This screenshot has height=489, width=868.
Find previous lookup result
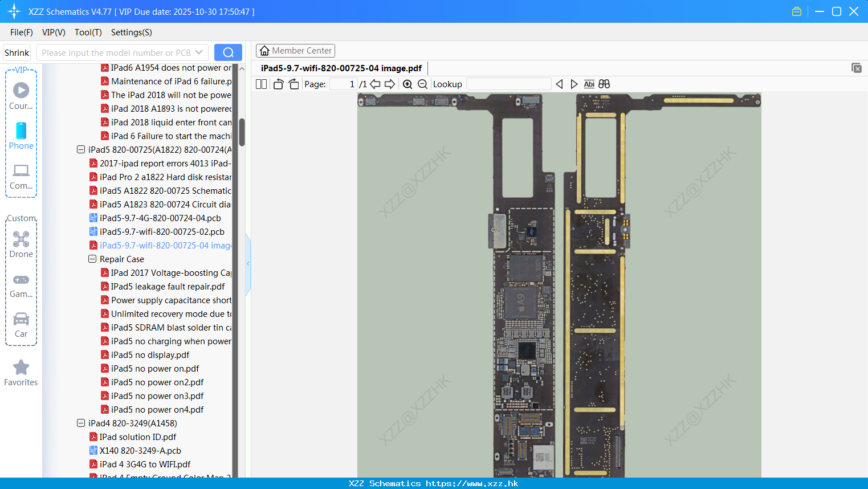coord(559,84)
